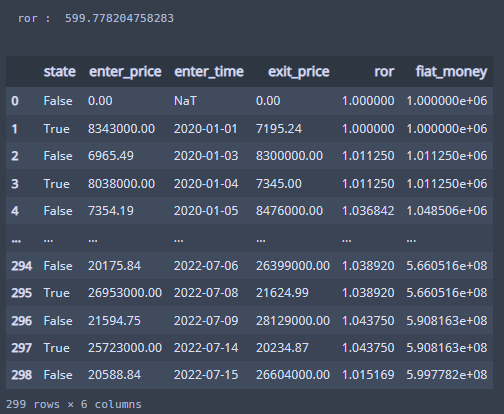Click the 'ror' column header
Image resolution: width=504 pixels, height=414 pixels.
click(x=384, y=72)
